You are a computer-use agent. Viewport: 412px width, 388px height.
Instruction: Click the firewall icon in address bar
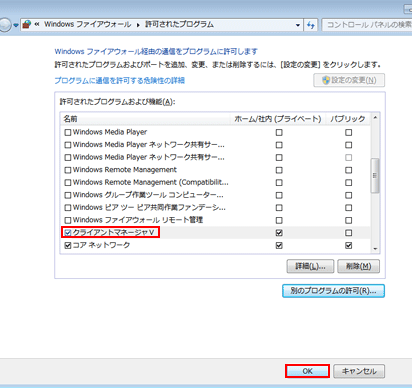click(27, 24)
